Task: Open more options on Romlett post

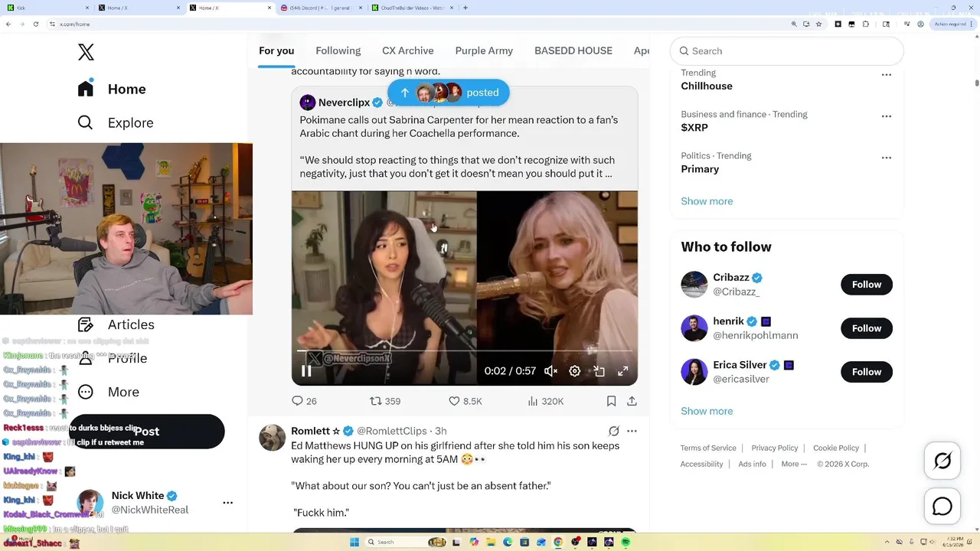Action: click(x=632, y=431)
